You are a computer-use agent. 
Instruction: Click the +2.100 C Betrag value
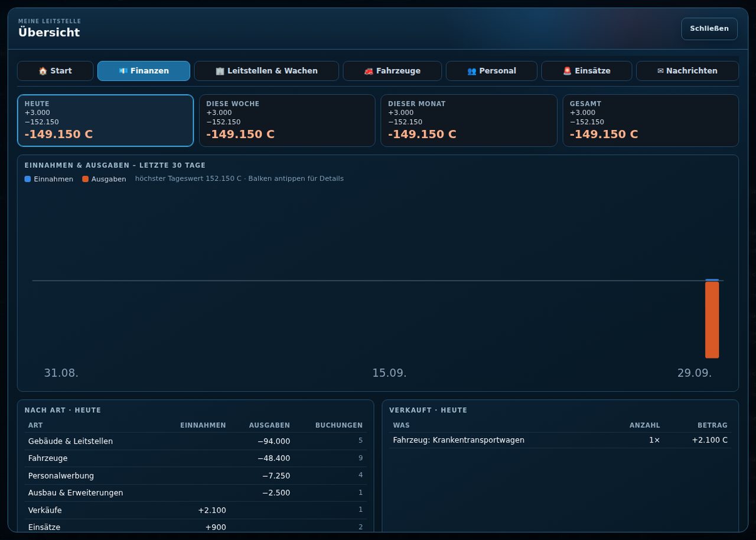click(x=709, y=440)
